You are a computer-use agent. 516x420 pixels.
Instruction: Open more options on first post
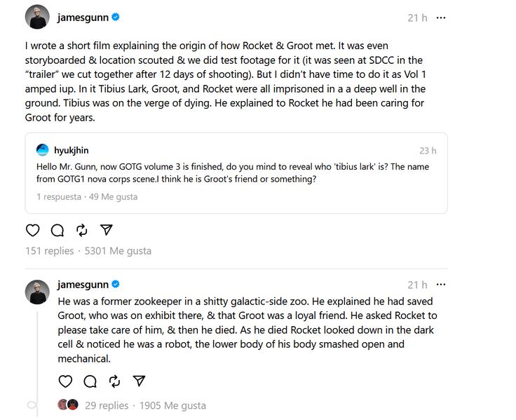(441, 18)
